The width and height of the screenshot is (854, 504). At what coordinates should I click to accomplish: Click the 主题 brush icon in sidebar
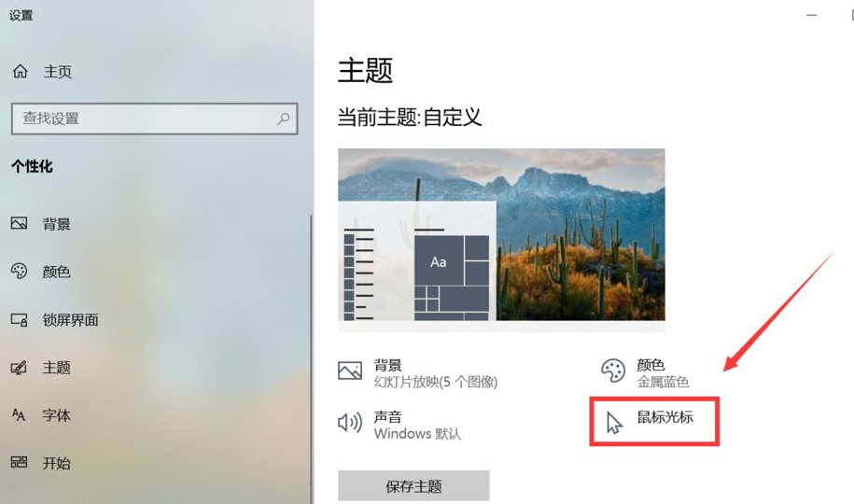[19, 367]
